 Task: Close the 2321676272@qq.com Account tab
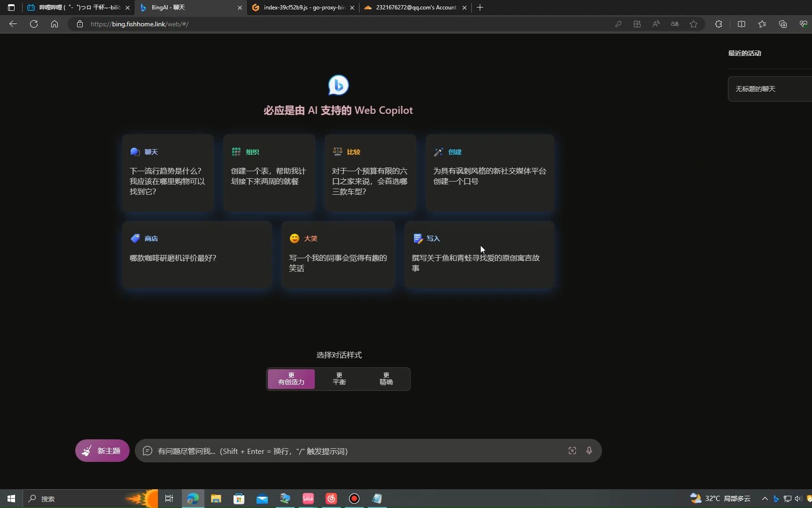[x=464, y=8]
